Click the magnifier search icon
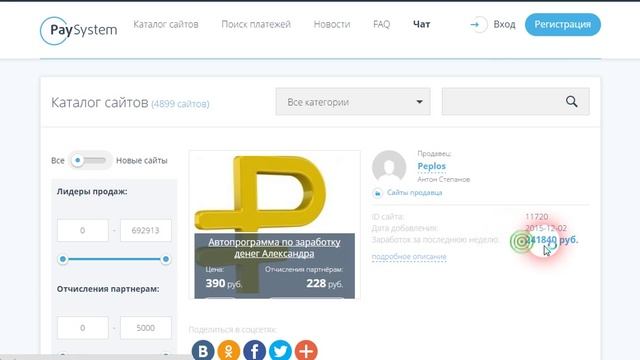Image resolution: width=640 pixels, height=360 pixels. click(571, 101)
